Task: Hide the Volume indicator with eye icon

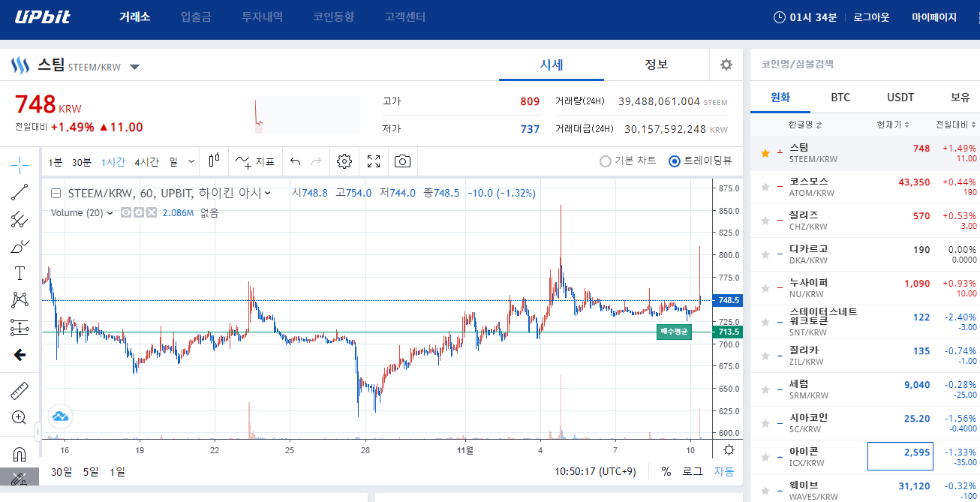Action: (125, 213)
